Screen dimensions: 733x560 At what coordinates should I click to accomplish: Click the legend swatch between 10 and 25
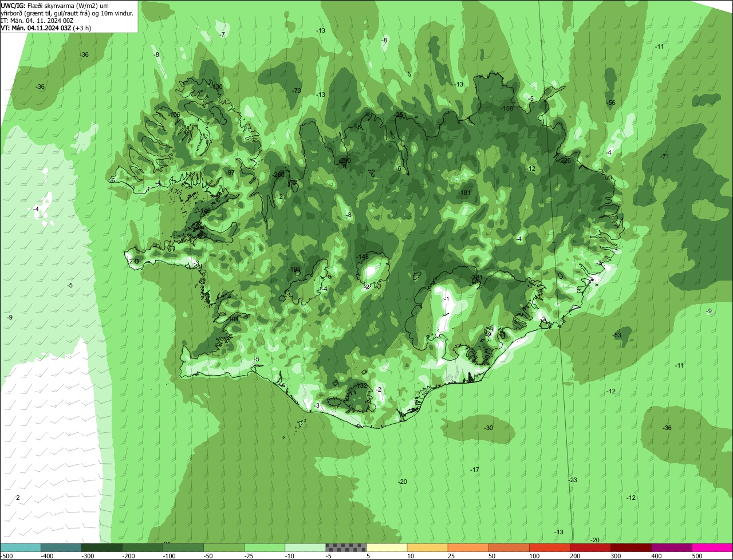pyautogui.click(x=427, y=547)
